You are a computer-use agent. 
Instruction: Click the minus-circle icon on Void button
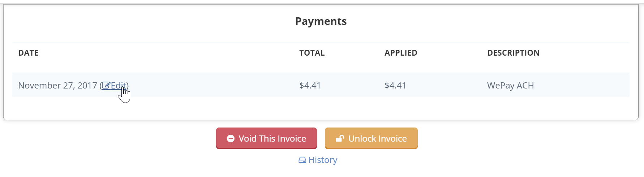(231, 138)
